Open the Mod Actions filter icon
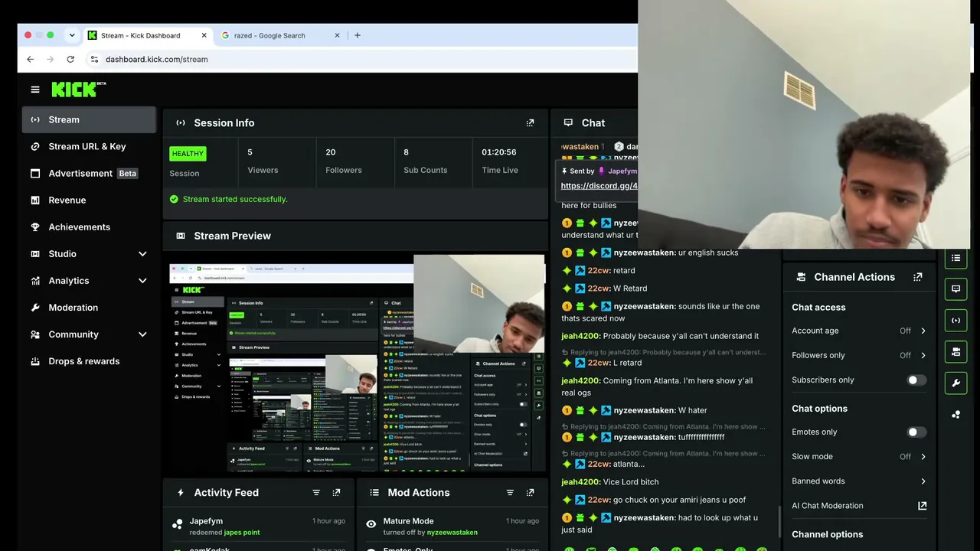 tap(510, 493)
